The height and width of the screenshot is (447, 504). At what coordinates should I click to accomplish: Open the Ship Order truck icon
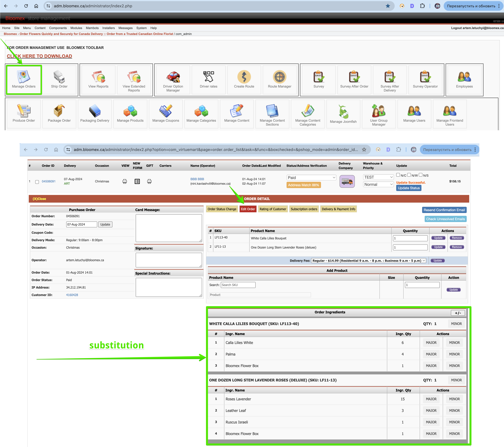[59, 80]
